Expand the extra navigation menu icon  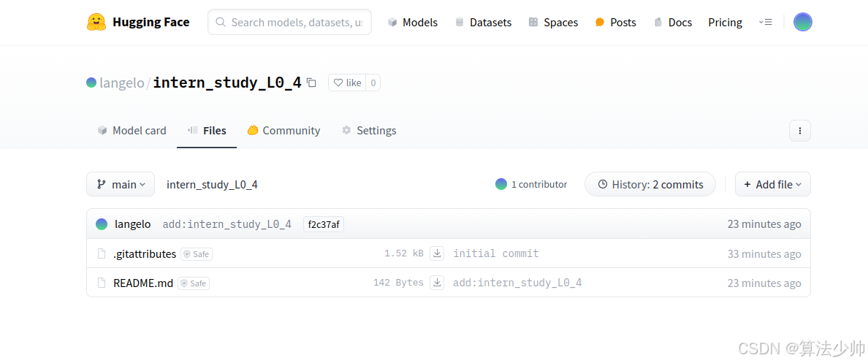pyautogui.click(x=765, y=22)
